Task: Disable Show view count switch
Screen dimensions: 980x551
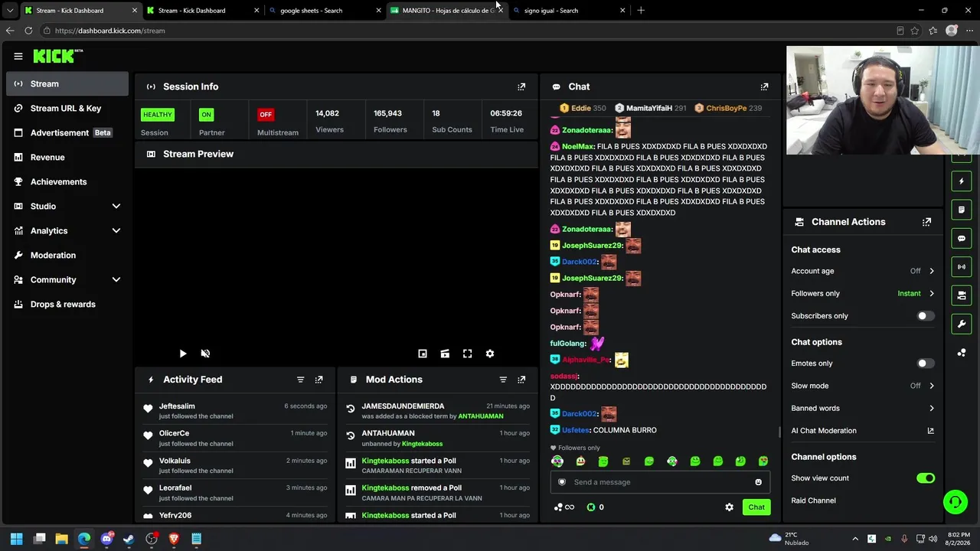Action: click(x=926, y=478)
